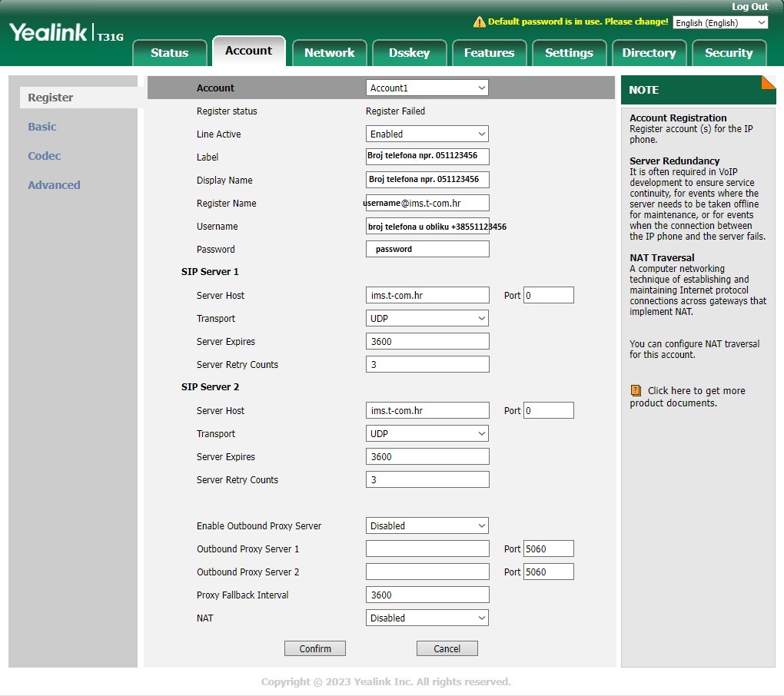This screenshot has width=784, height=696.
Task: Expand Enable Outbound Proxy Server dropdown
Action: coord(427,526)
